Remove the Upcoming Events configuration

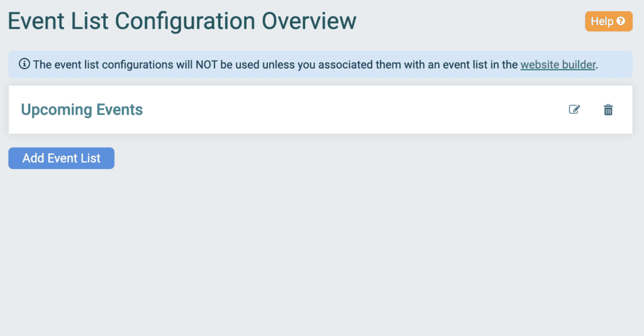click(608, 109)
